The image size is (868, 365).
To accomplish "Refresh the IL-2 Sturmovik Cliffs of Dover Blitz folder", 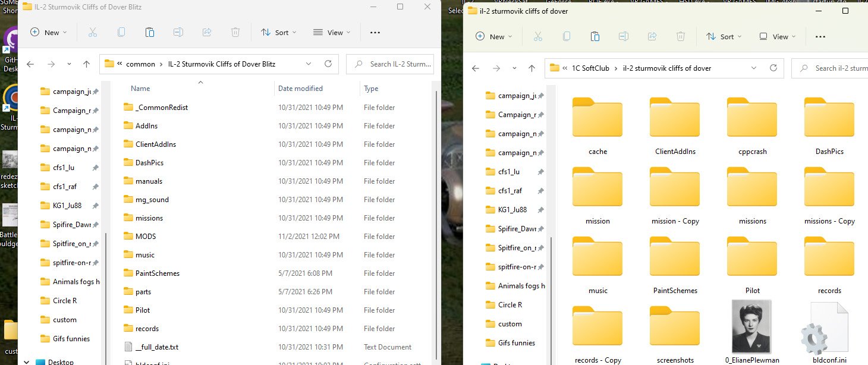I will 328,64.
